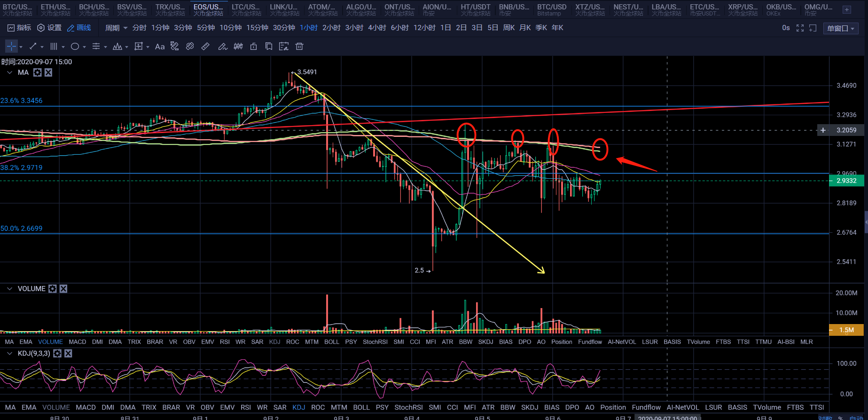Viewport: 868px width, 420px height.
Task: Click the fullscreen expand arrows icon
Action: (800, 28)
